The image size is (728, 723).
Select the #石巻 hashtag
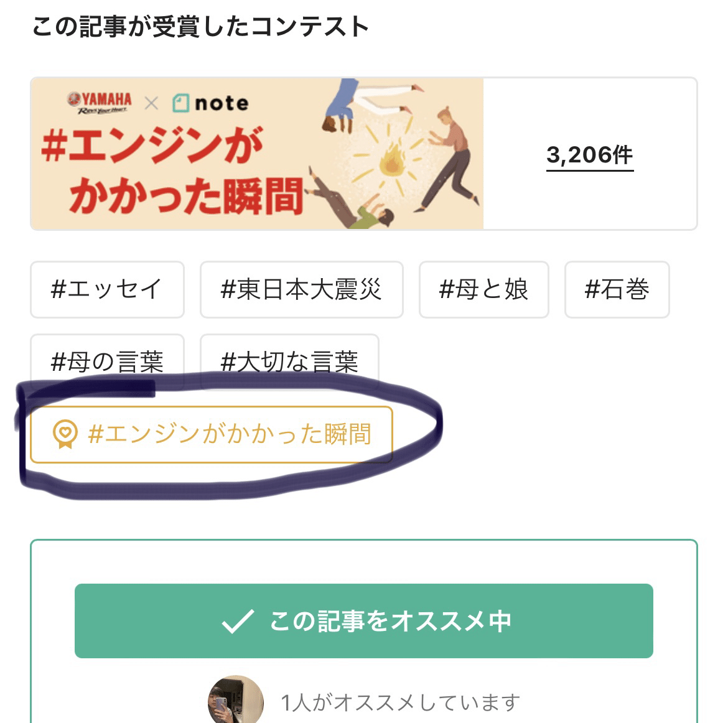(x=617, y=290)
